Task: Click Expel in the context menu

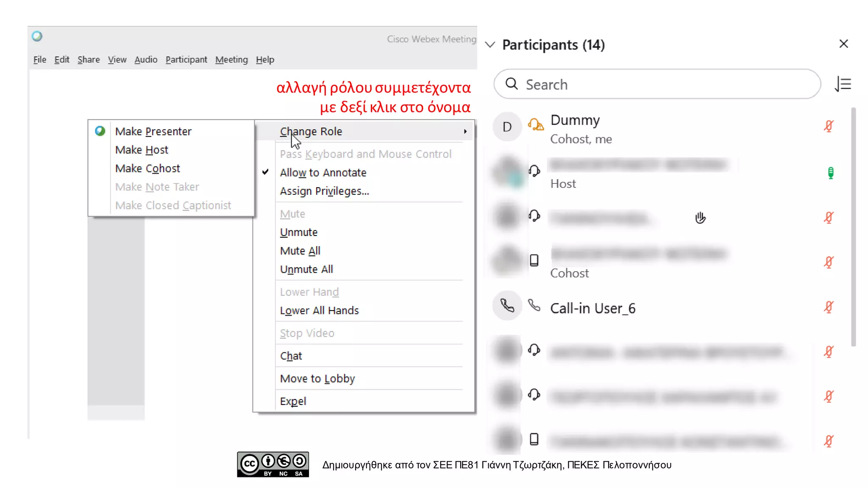Action: [293, 401]
